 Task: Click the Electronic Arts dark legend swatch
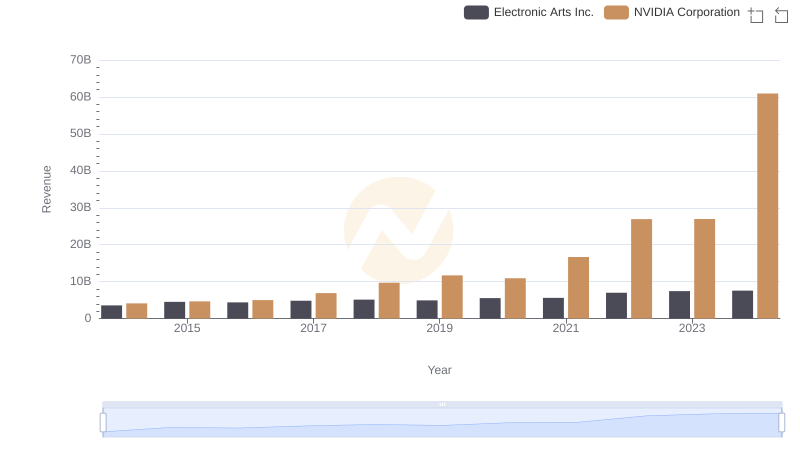click(476, 12)
